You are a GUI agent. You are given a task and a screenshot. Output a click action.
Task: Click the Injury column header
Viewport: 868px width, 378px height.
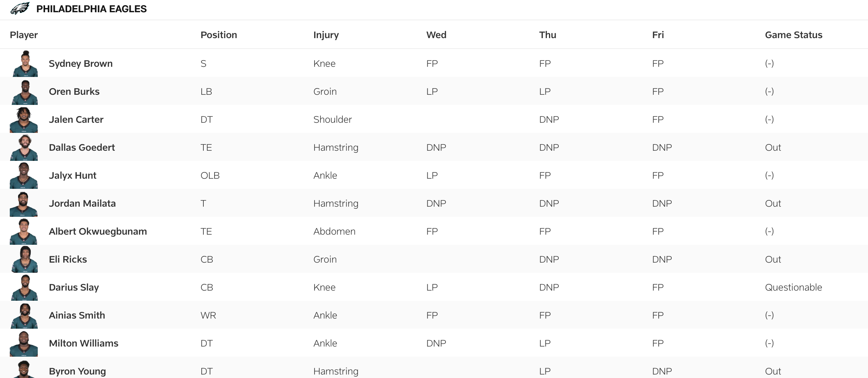326,35
